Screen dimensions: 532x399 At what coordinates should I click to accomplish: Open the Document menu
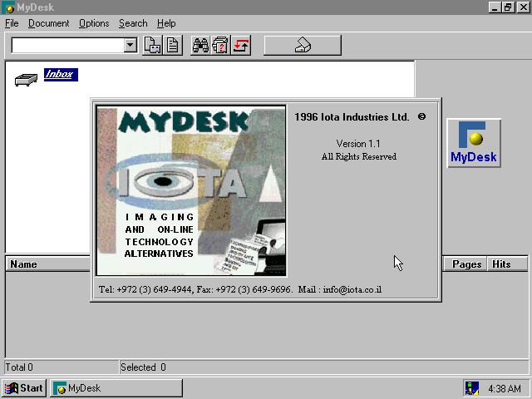coord(48,23)
